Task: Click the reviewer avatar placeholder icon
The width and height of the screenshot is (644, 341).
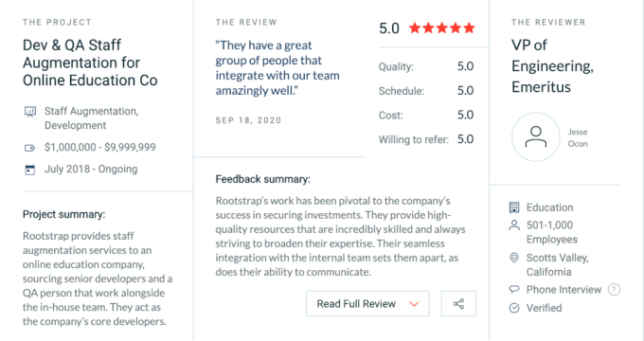Action: pos(536,136)
